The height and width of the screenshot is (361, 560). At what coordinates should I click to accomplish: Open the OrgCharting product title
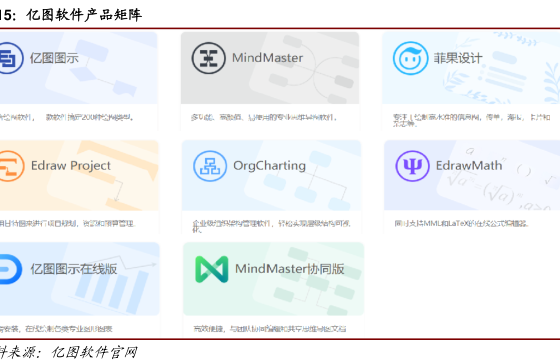tap(270, 166)
